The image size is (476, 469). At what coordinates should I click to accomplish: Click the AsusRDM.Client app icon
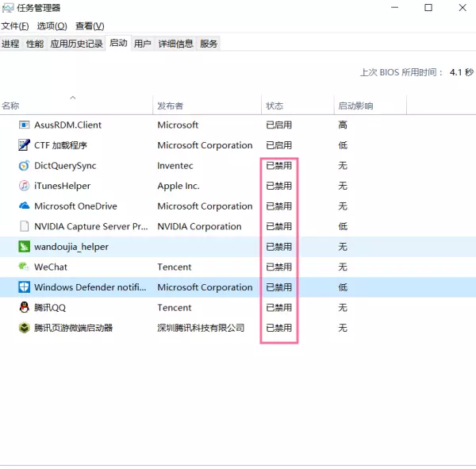[25, 125]
